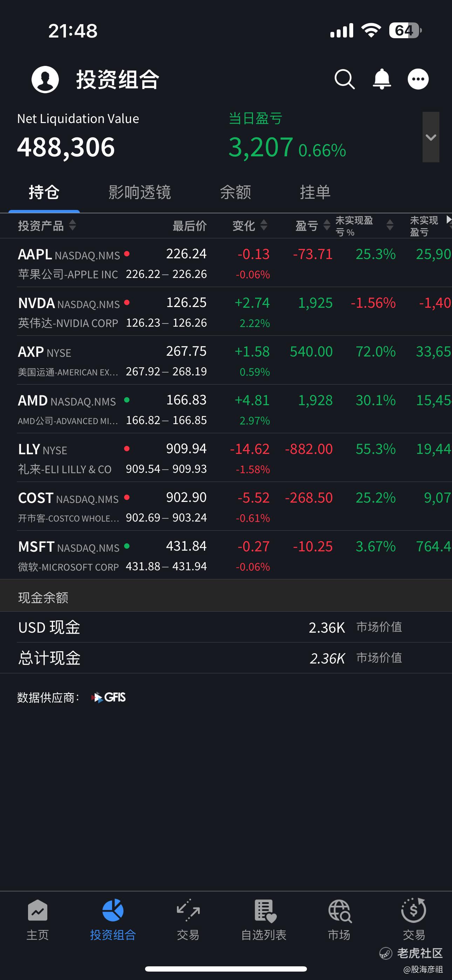This screenshot has width=452, height=980.
Task: Open the AXP American Express row
Action: click(226, 360)
